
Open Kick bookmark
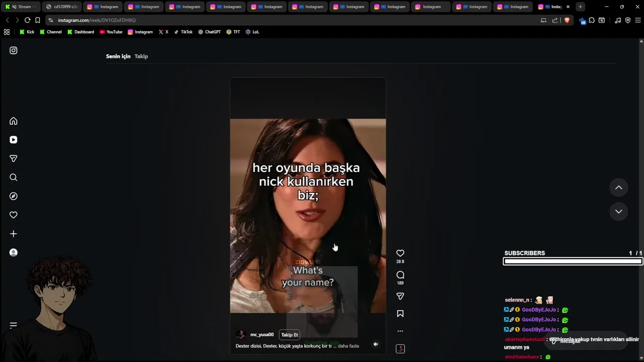[x=27, y=32]
